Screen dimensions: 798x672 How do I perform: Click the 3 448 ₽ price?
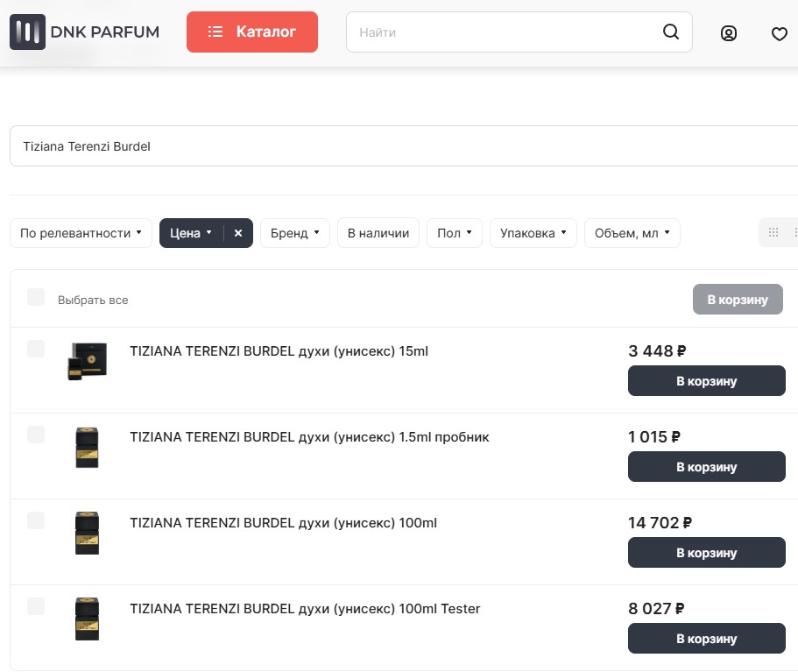click(657, 350)
